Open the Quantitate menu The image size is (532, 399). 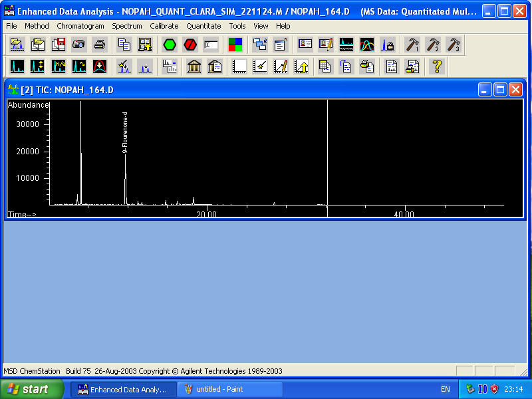click(203, 26)
